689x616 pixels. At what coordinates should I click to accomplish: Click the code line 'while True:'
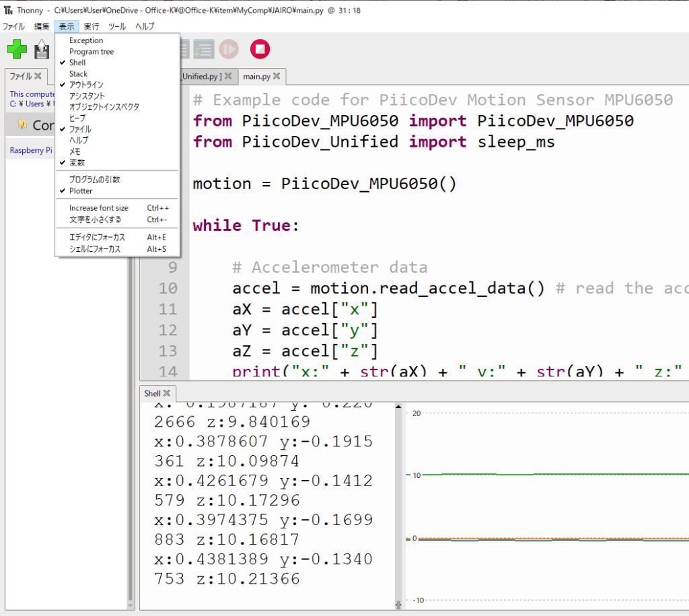coord(246,226)
